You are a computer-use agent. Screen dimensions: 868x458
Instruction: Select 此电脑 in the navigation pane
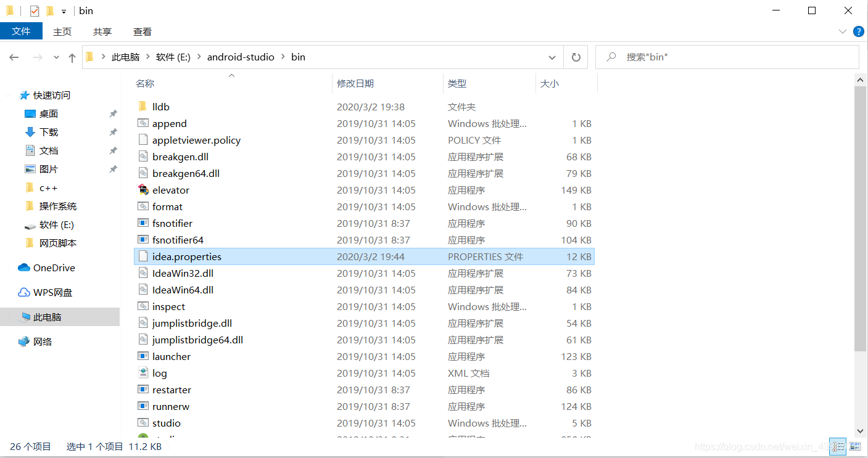point(60,317)
